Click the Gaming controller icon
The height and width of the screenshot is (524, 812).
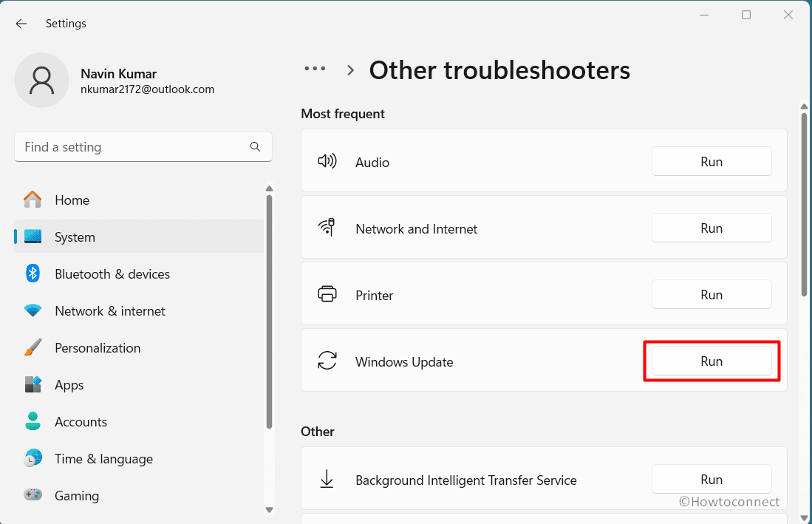click(x=33, y=495)
